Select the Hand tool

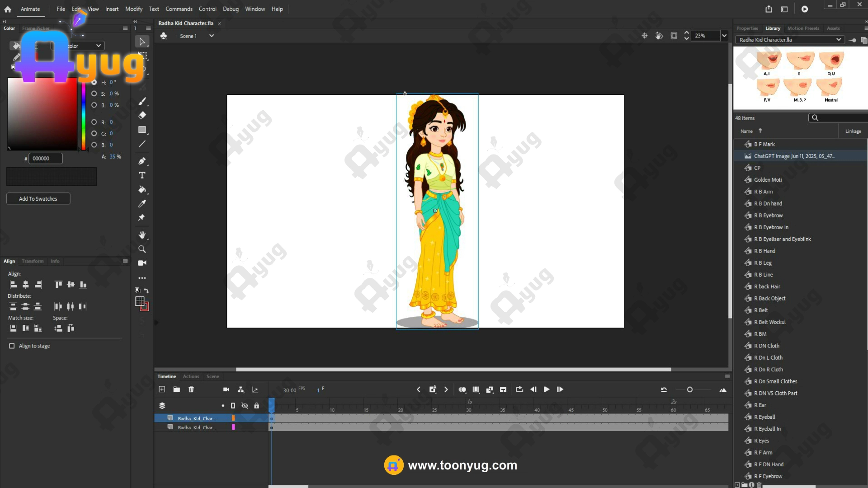click(142, 235)
